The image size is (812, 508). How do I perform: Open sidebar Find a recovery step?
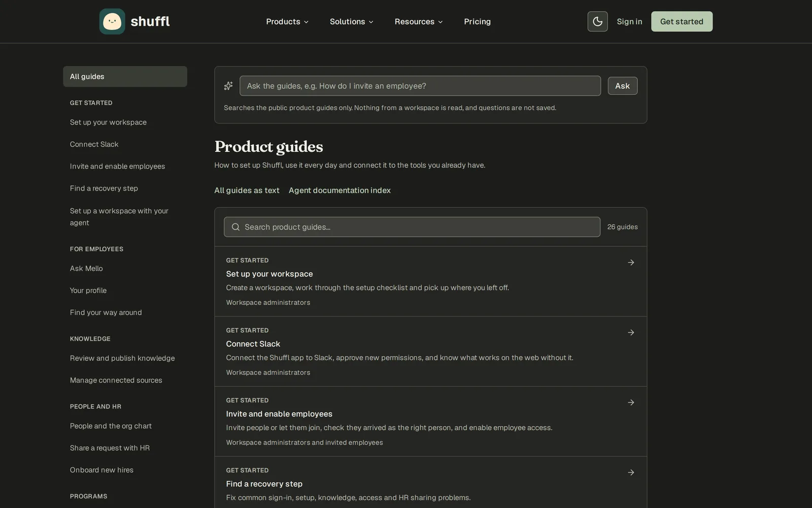pyautogui.click(x=104, y=188)
